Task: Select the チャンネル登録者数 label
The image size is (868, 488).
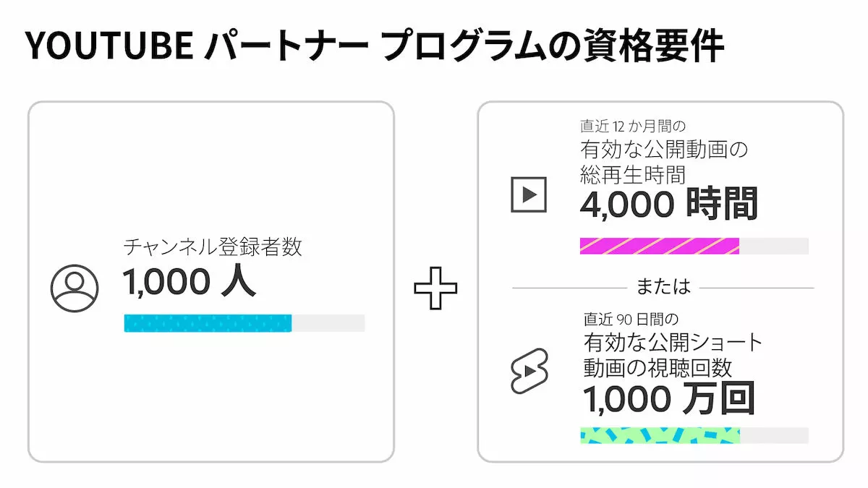Action: 213,247
